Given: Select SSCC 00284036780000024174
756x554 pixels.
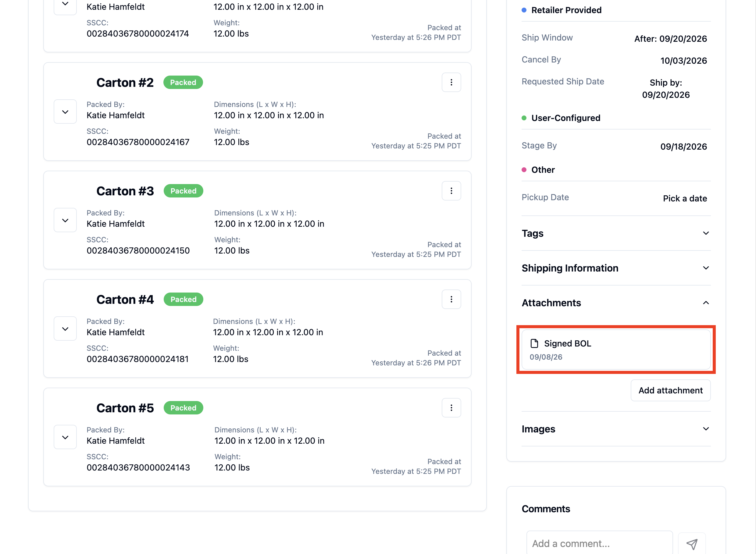Looking at the screenshot, I should click(x=137, y=34).
